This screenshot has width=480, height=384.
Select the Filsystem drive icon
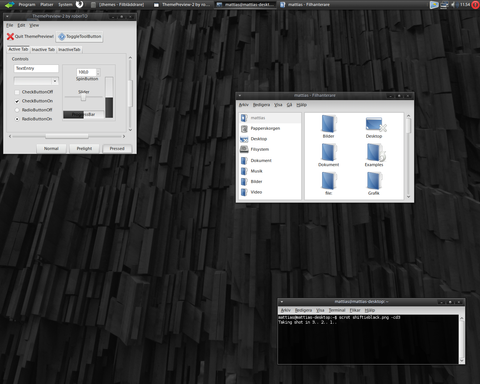point(244,149)
